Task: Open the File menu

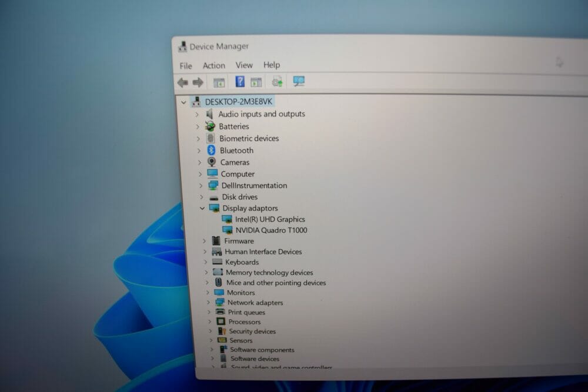Action: point(186,66)
